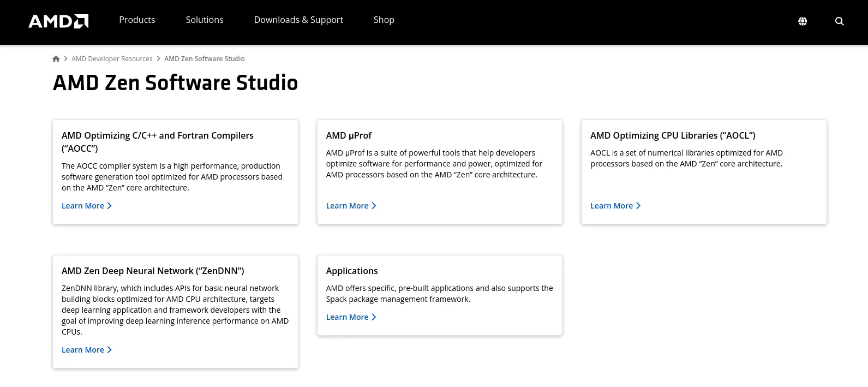Click the μProf suite description text

[434, 164]
